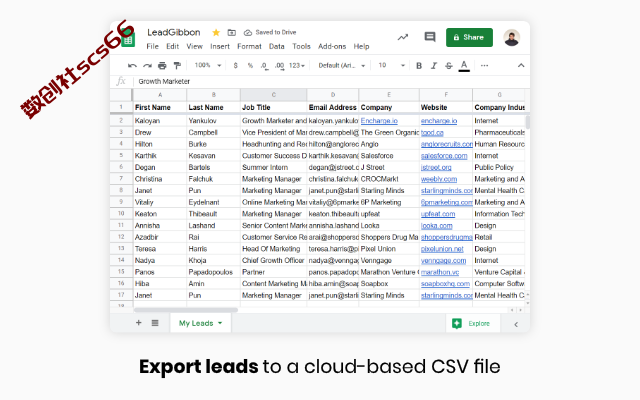Viewport: 640px width, 400px height.
Task: Click the user profile avatar
Action: coord(511,38)
